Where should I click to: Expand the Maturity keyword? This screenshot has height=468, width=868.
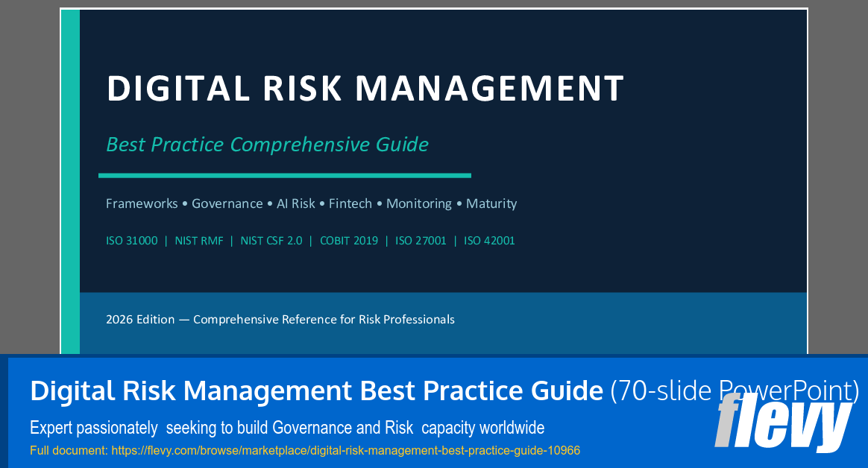491,203
